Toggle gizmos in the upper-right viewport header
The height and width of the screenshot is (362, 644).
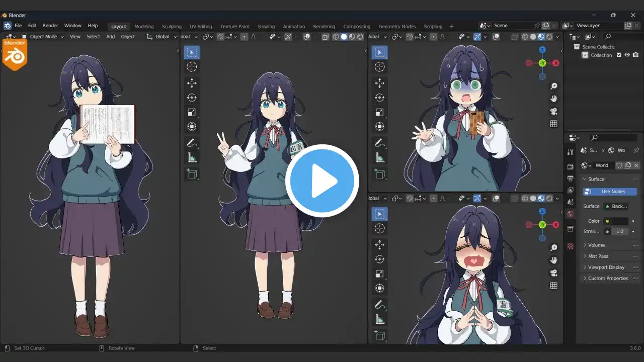click(476, 37)
